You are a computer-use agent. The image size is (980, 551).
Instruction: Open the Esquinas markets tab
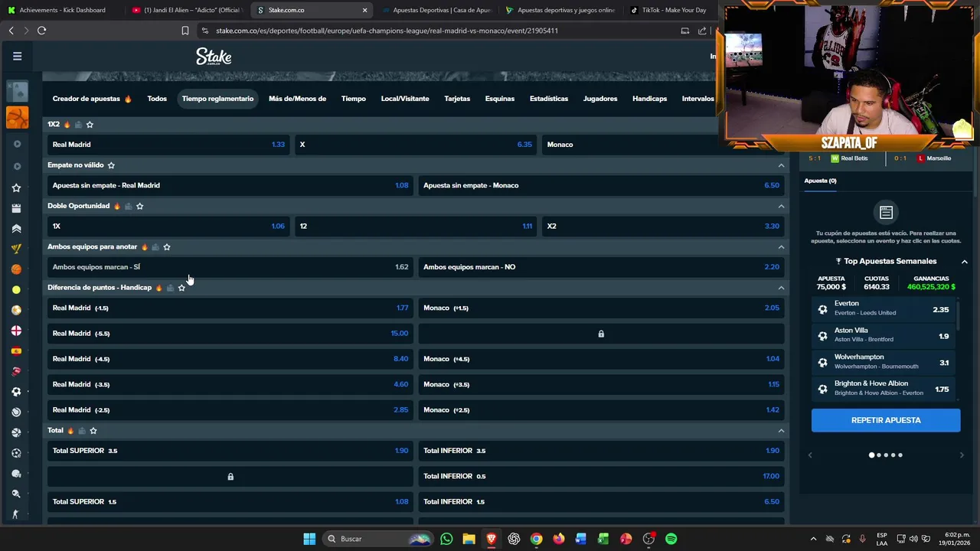(500, 99)
